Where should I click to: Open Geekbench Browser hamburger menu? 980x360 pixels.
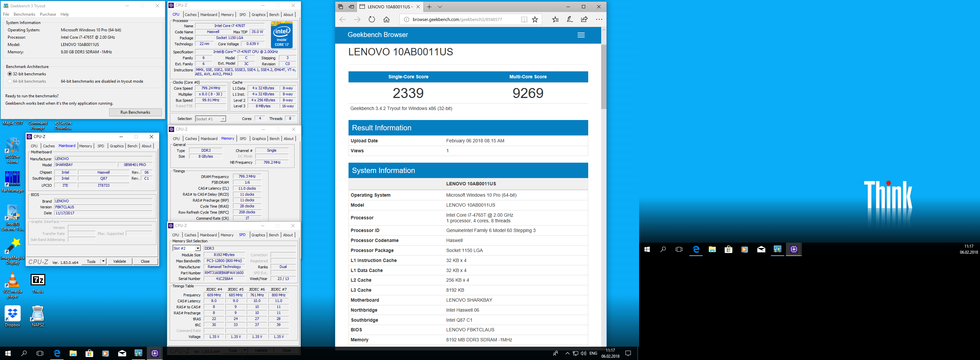tap(581, 35)
